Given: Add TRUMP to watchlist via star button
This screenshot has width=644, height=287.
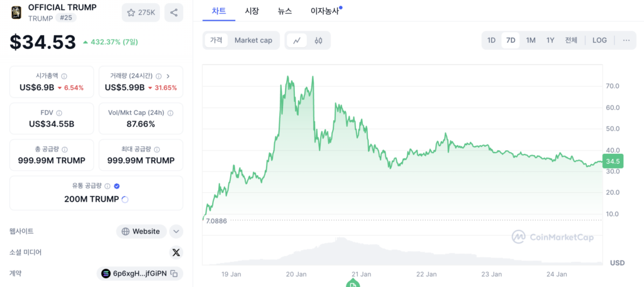Looking at the screenshot, I should click(141, 12).
